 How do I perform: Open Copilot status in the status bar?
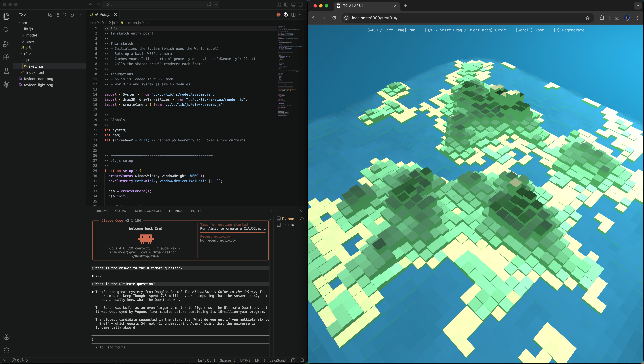click(293, 360)
